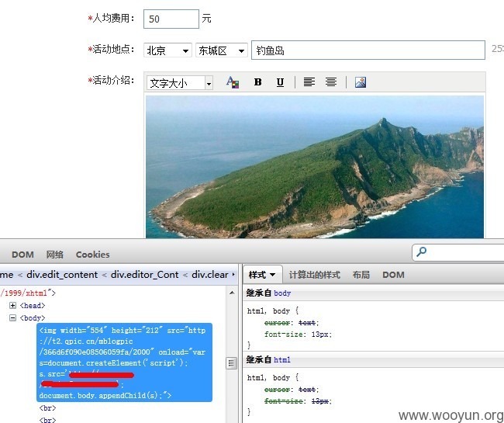Click the HTML panel scrollbar thumb

tap(231, 363)
